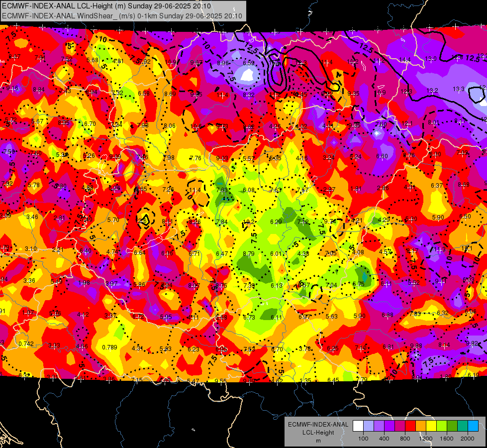Click the 2000 tick label in legend
Viewport: 487px width, 448px height.
468,439
